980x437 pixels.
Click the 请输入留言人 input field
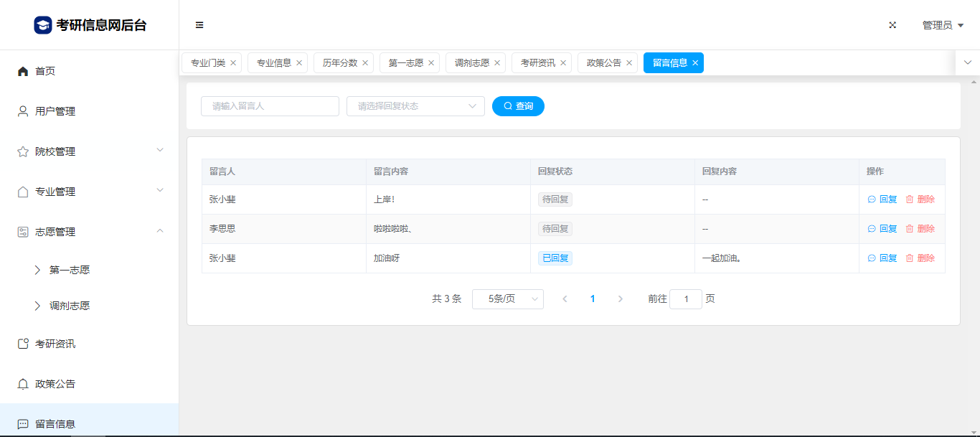[x=270, y=106]
